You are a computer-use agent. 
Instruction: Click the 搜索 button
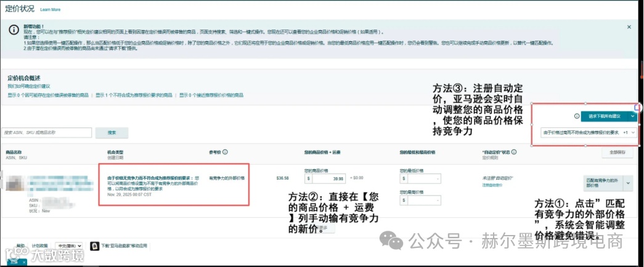tap(112, 133)
